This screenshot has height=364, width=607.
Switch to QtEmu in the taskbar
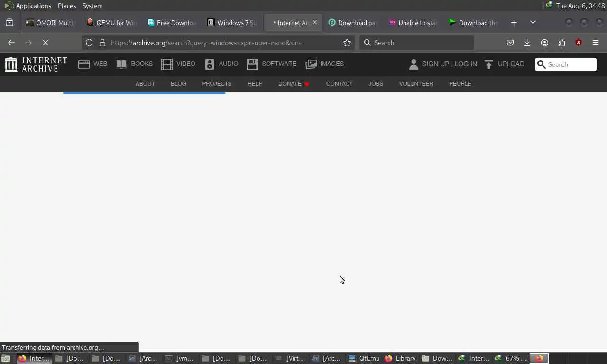click(x=364, y=358)
